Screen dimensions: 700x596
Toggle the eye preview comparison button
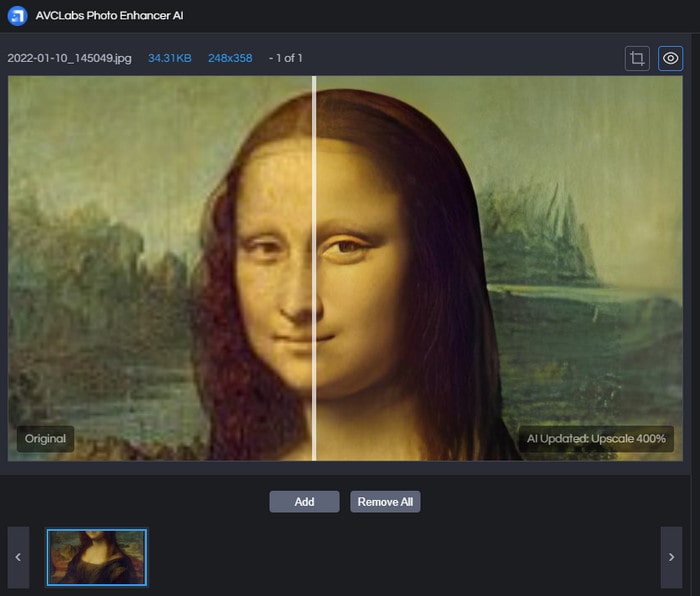tap(670, 58)
